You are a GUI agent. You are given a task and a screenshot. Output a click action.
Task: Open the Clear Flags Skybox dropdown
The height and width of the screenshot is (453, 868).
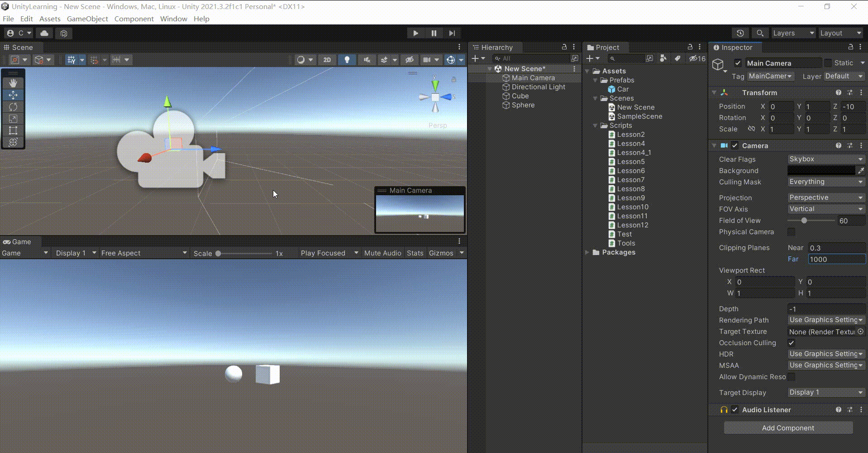(825, 159)
